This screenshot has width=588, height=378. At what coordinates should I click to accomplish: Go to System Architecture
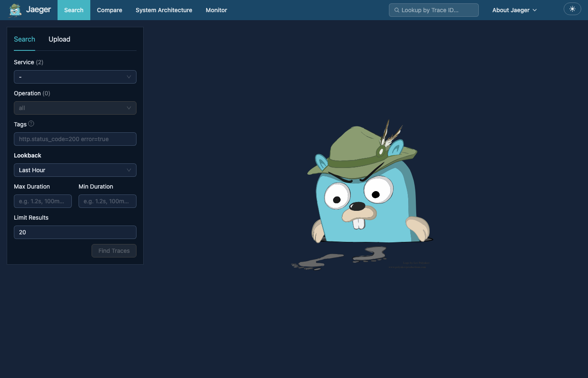click(x=164, y=10)
